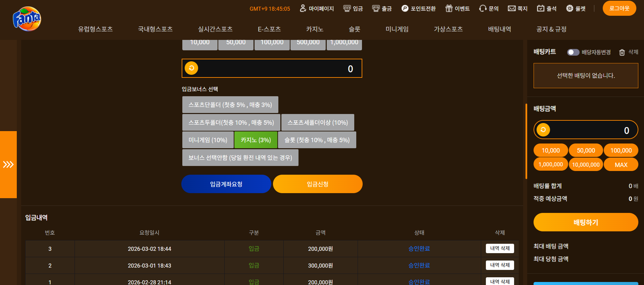The height and width of the screenshot is (285, 644).
Task: Open the 룰렛 wheel icon
Action: [570, 8]
